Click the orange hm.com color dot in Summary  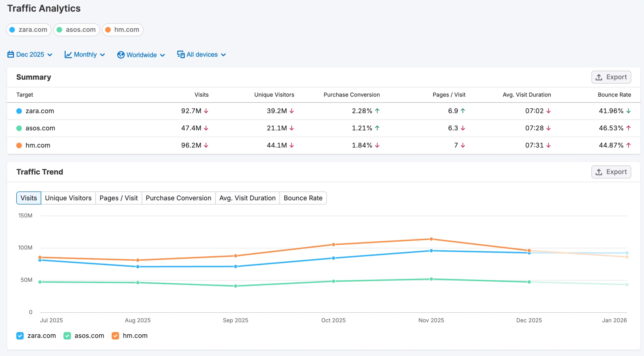tap(19, 145)
